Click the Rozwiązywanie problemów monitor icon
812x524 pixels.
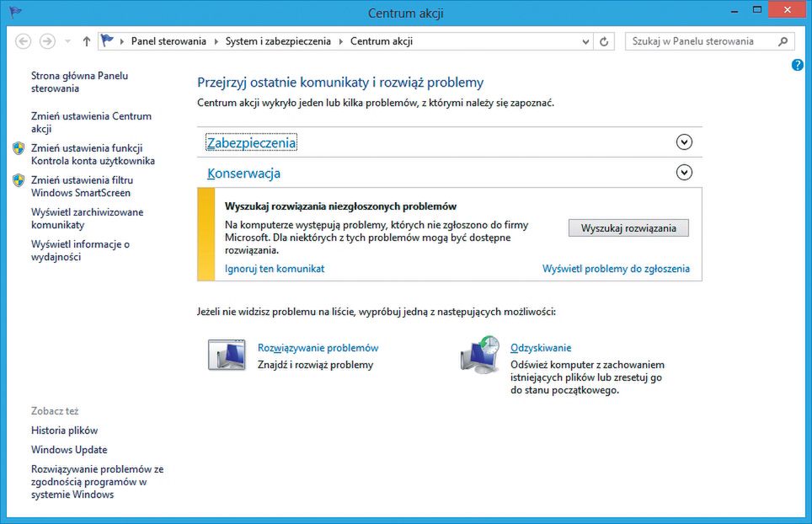point(227,355)
